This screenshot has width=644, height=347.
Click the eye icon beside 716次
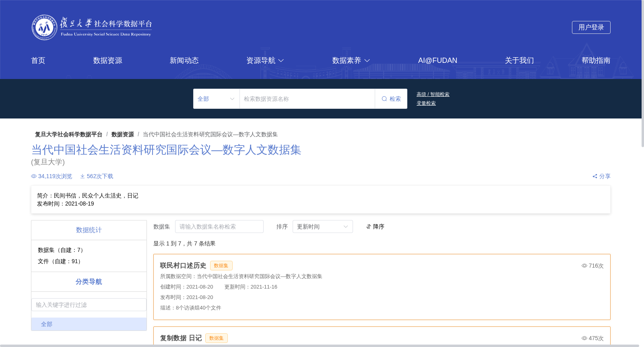[x=584, y=266]
